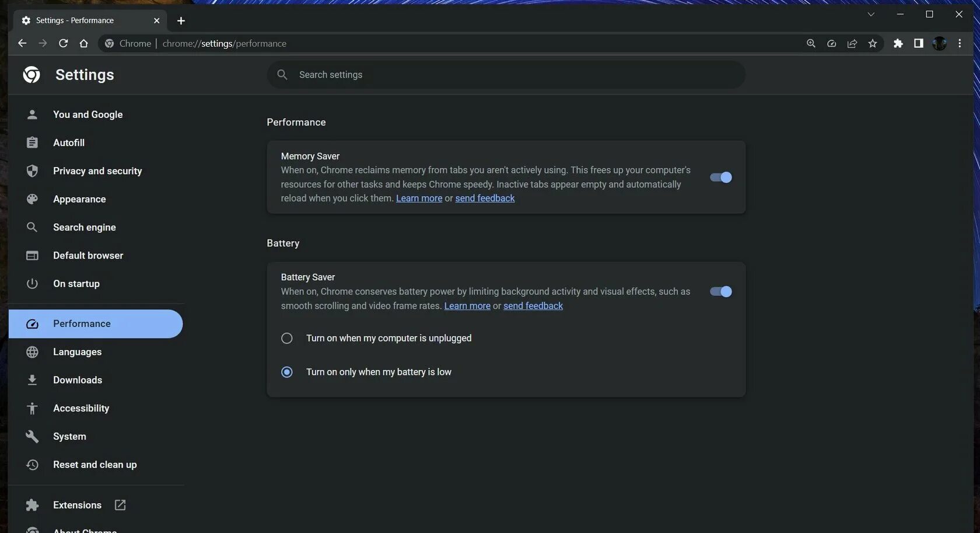Toggle the Memory Saver switch

[x=721, y=177]
